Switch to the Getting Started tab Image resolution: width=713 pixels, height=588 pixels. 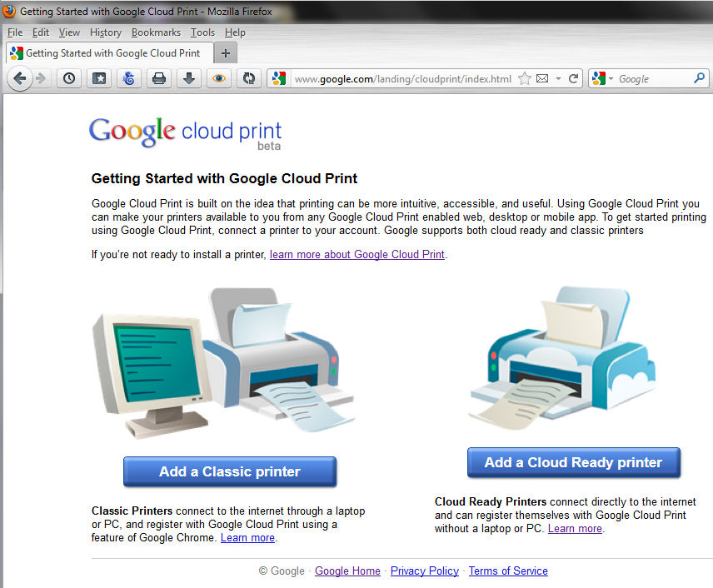(106, 52)
